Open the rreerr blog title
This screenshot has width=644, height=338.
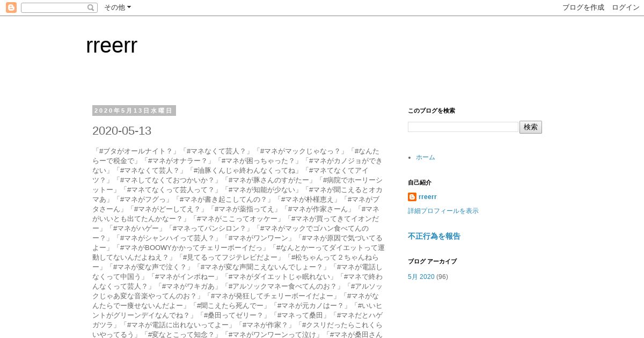tap(112, 46)
